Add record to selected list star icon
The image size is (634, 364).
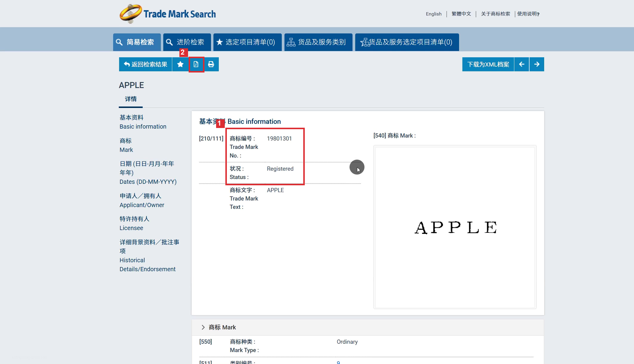click(x=180, y=64)
